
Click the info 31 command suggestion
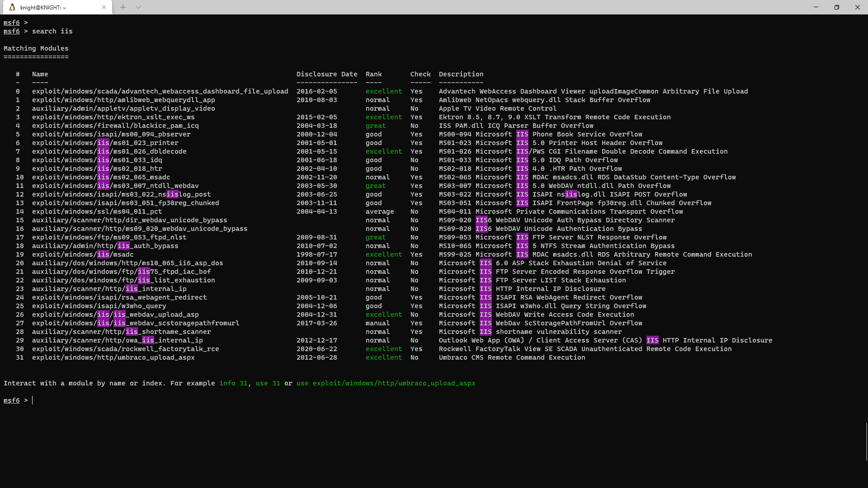click(233, 383)
